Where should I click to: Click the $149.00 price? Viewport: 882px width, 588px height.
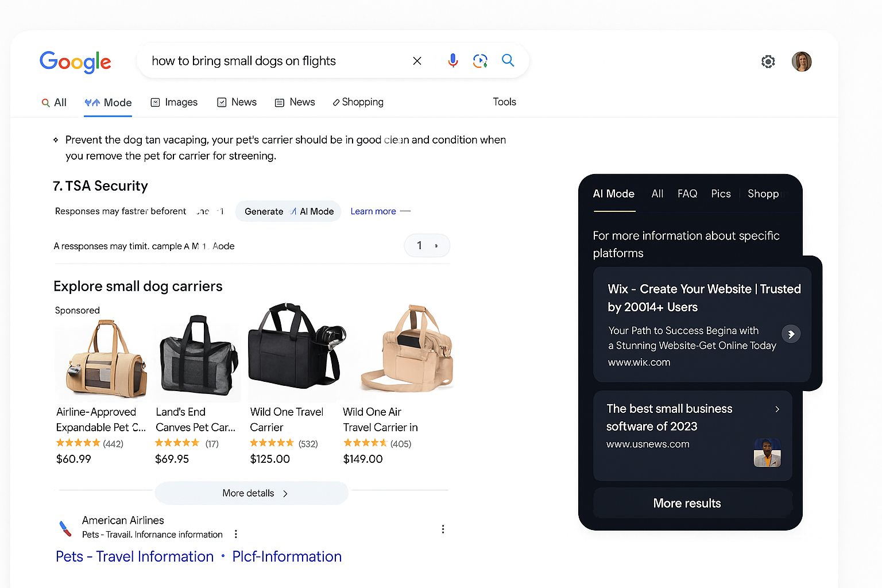[362, 459]
